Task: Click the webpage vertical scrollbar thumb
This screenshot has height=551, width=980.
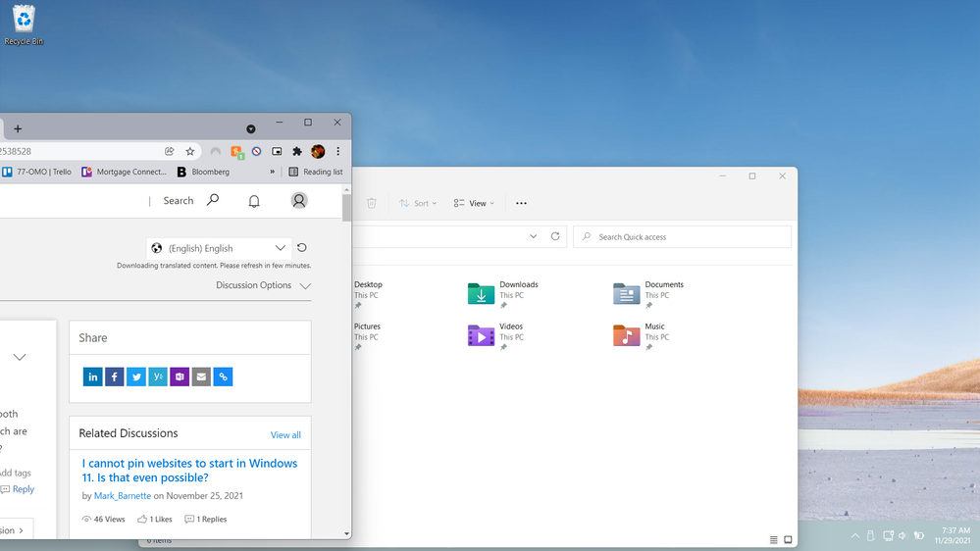Action: pyautogui.click(x=347, y=208)
